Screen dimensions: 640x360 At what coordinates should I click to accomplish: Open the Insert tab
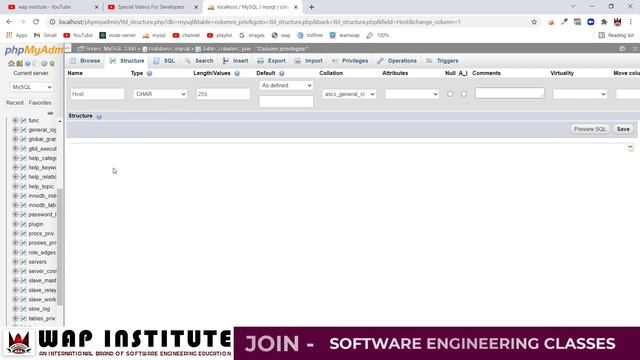[236, 61]
